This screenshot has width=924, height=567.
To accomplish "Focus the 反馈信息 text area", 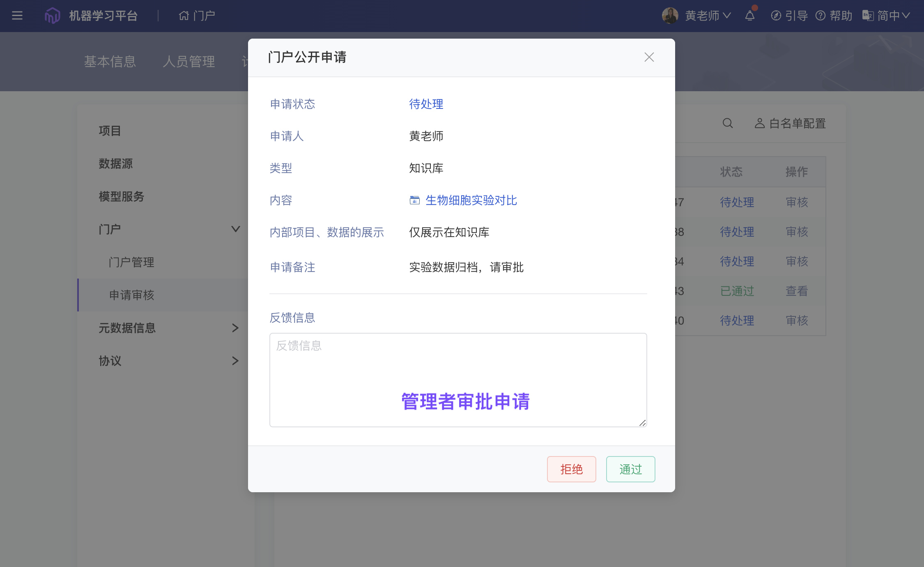I will (458, 380).
